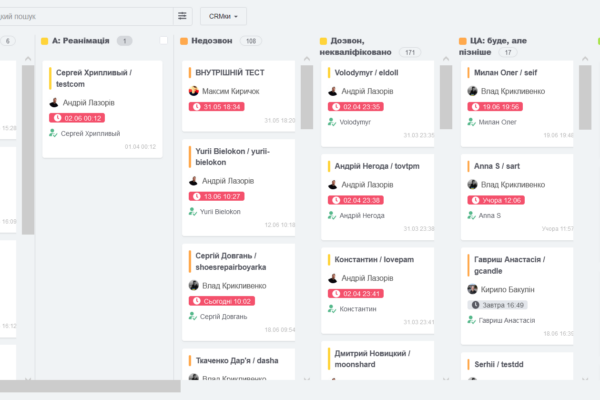The width and height of the screenshot is (600, 400).
Task: Click the orange color marker of the Недозвон column
Action: 184,41
